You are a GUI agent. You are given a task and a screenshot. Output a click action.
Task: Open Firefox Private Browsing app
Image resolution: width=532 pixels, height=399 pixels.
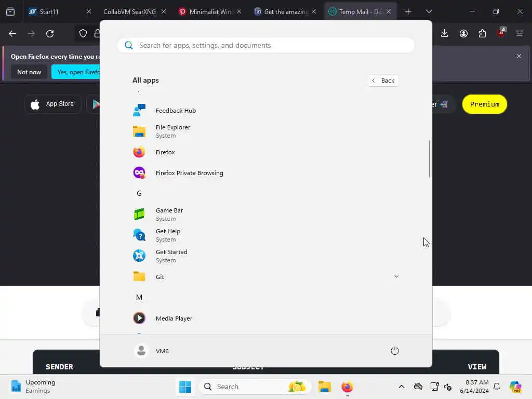point(265,173)
